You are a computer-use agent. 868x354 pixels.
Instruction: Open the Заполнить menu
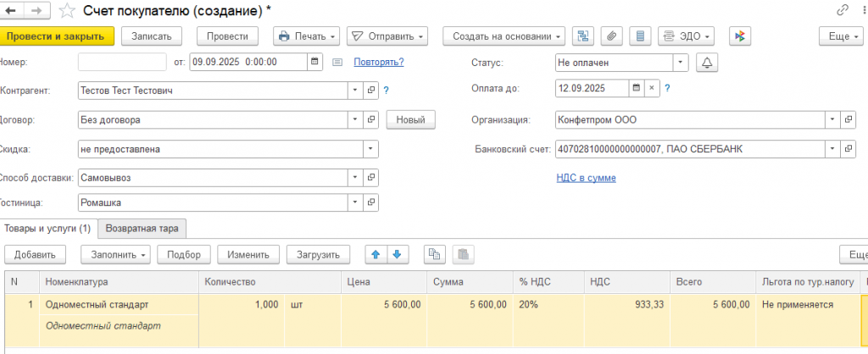tap(115, 254)
